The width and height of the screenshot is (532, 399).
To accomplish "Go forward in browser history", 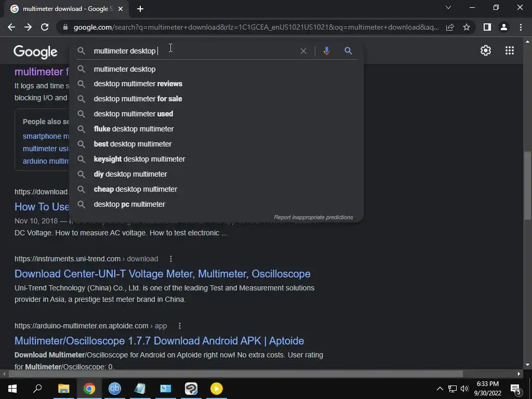I will point(28,27).
